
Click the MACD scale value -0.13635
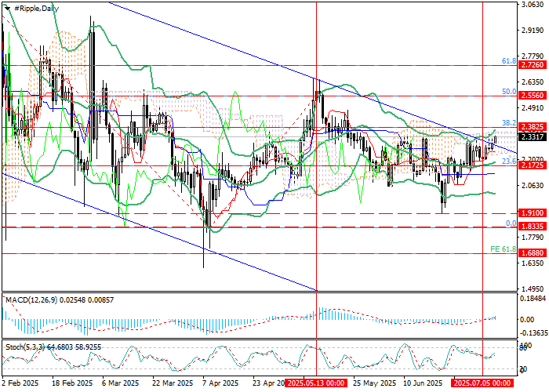pyautogui.click(x=533, y=333)
